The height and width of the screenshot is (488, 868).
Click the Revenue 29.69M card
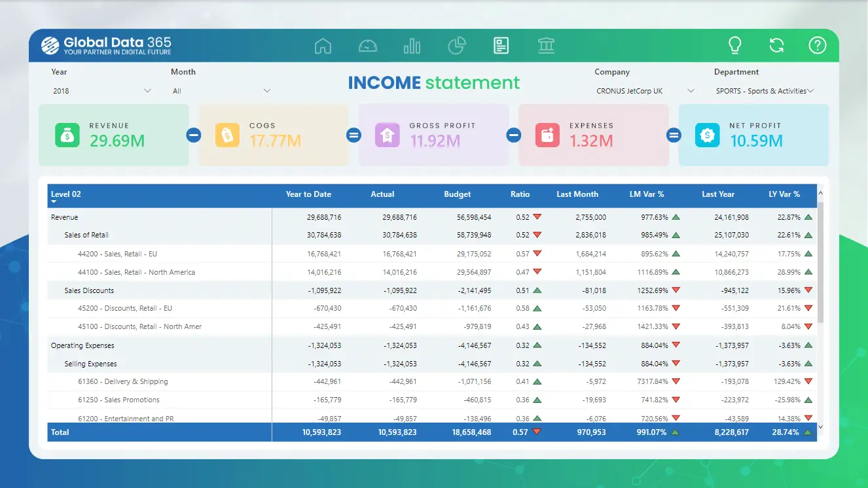pos(114,135)
